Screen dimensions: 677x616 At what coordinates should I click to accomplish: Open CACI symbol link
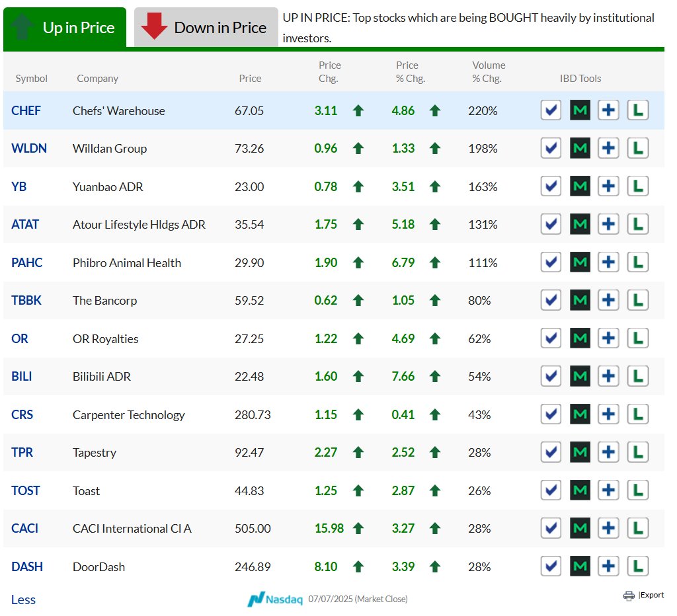click(24, 528)
